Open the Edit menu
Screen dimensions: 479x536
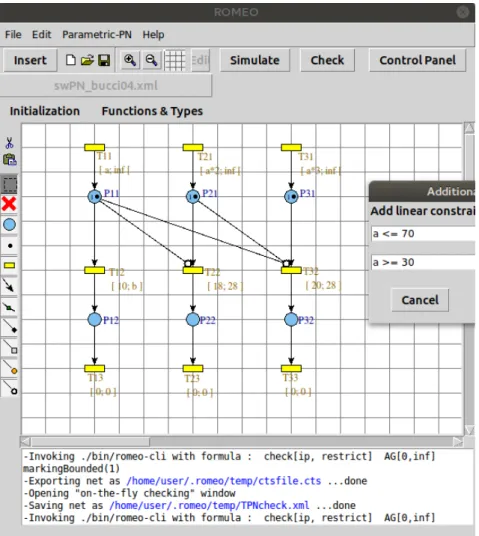41,35
